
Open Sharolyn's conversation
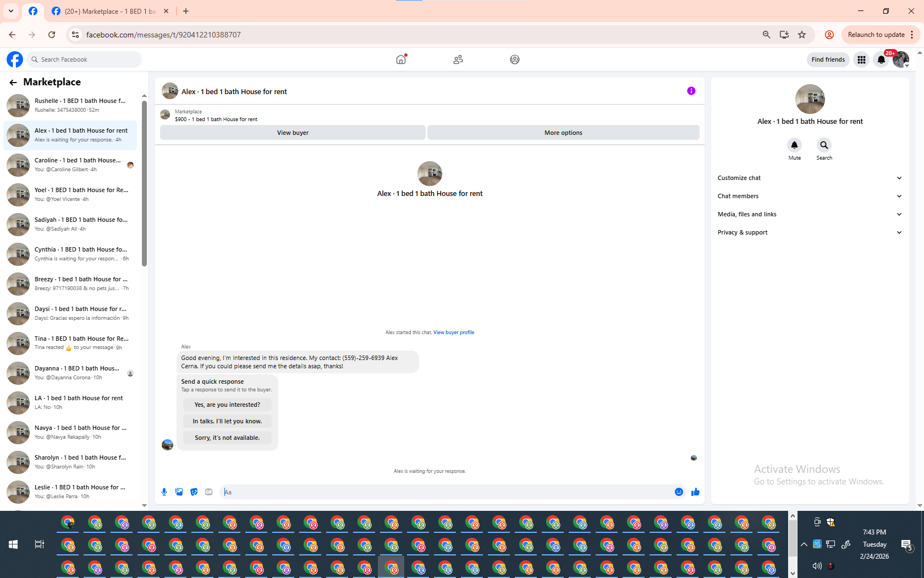(x=70, y=462)
